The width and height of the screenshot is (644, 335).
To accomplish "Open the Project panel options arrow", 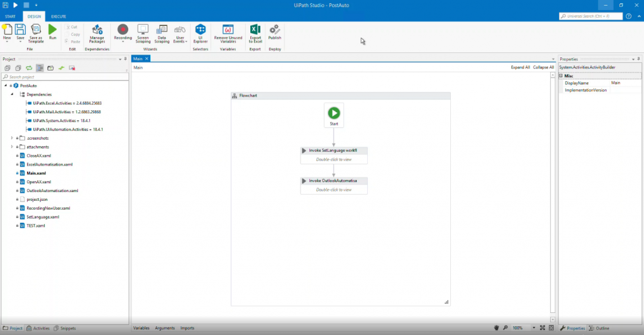I will 120,59.
